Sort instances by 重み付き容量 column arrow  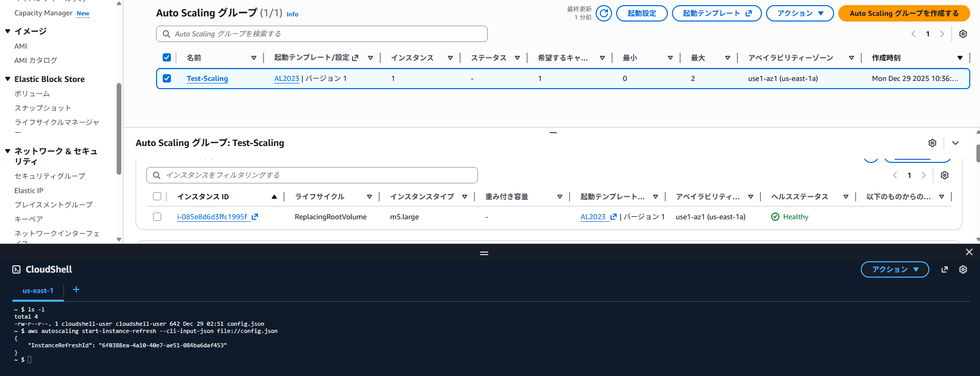click(559, 197)
